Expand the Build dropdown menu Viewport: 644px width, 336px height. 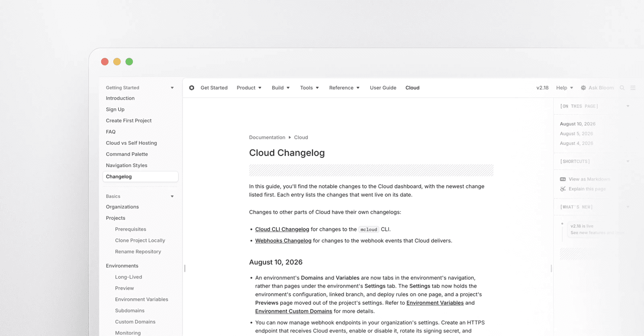pos(281,88)
